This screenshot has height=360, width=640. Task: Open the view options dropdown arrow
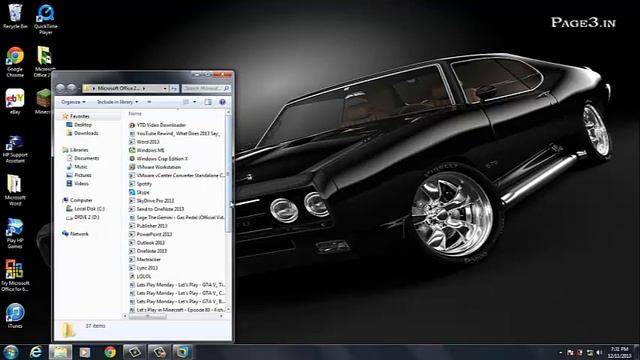pyautogui.click(x=195, y=102)
